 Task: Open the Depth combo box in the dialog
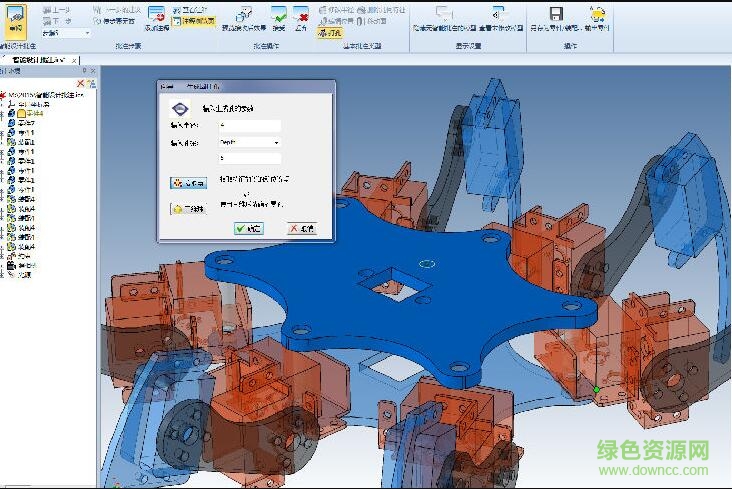click(249, 142)
